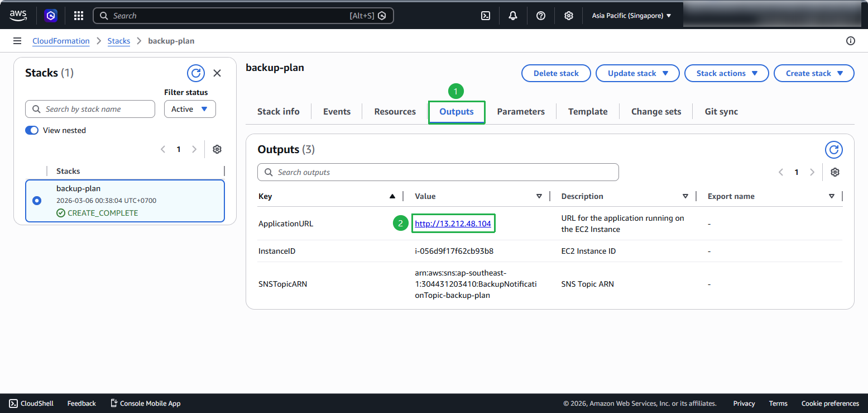
Task: Open the Filter status Active dropdown
Action: pos(190,109)
